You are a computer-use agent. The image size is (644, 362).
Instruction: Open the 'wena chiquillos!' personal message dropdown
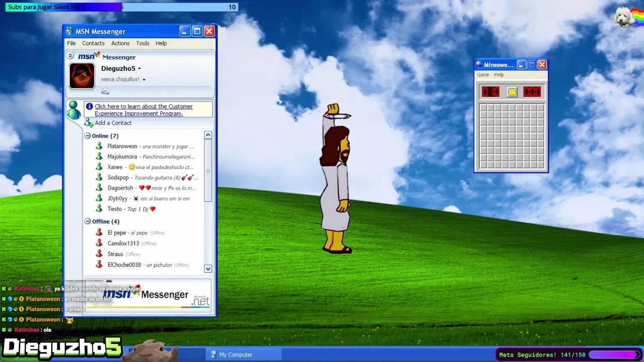(x=144, y=80)
